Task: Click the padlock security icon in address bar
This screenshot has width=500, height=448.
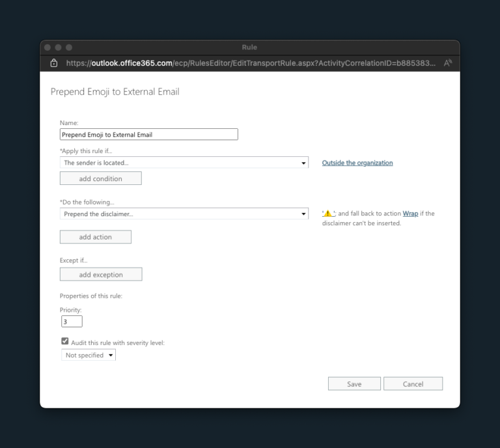Action: 54,63
